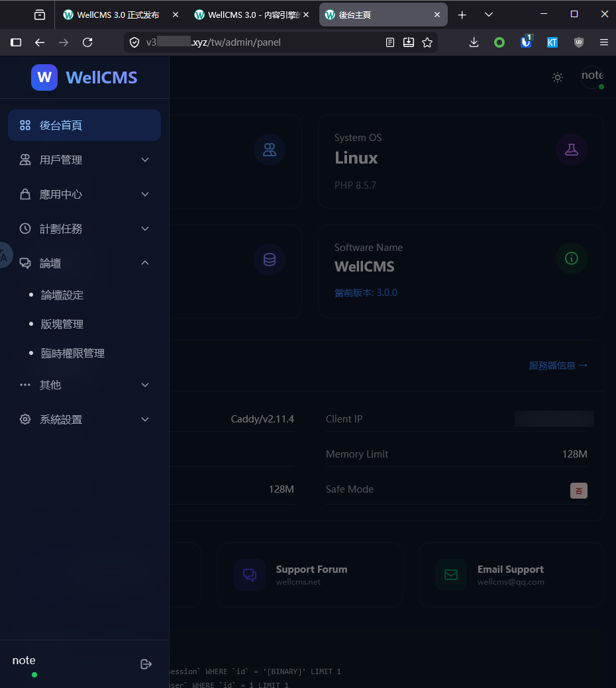Open a new browser tab
This screenshot has height=688, width=616.
point(462,15)
